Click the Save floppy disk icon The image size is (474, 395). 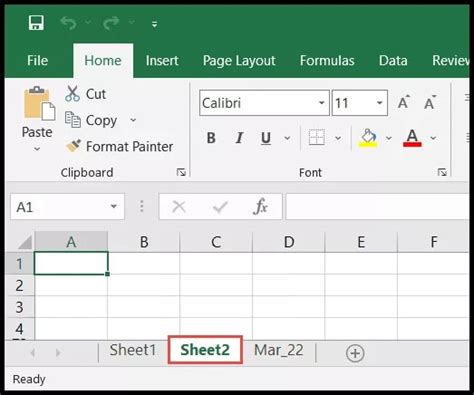[36, 23]
